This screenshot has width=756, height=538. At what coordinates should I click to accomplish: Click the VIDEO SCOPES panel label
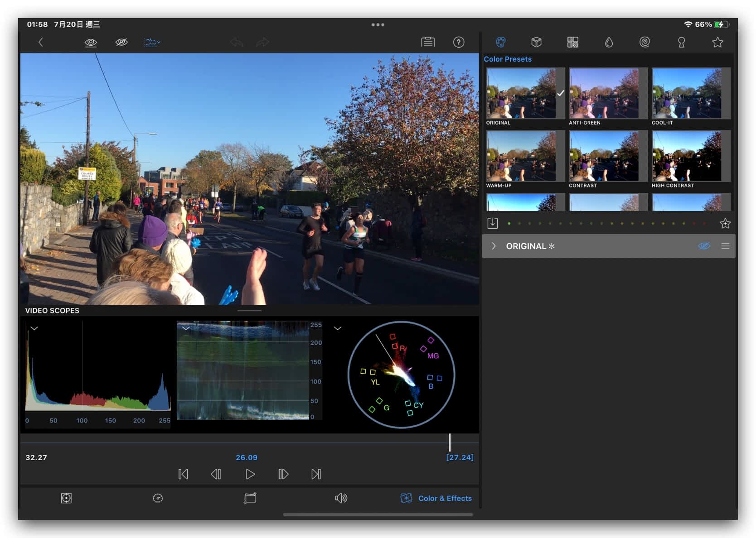click(52, 311)
